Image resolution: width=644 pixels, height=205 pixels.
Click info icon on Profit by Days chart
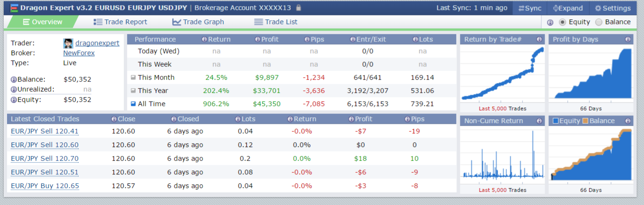tap(628, 40)
